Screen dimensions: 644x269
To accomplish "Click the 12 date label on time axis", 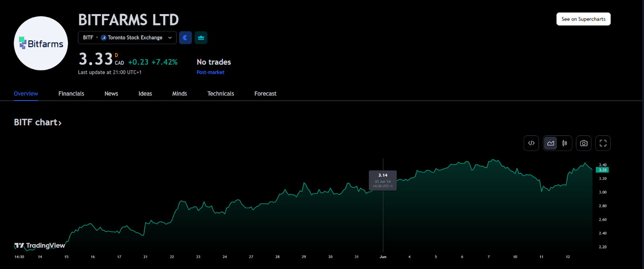I will (x=568, y=257).
